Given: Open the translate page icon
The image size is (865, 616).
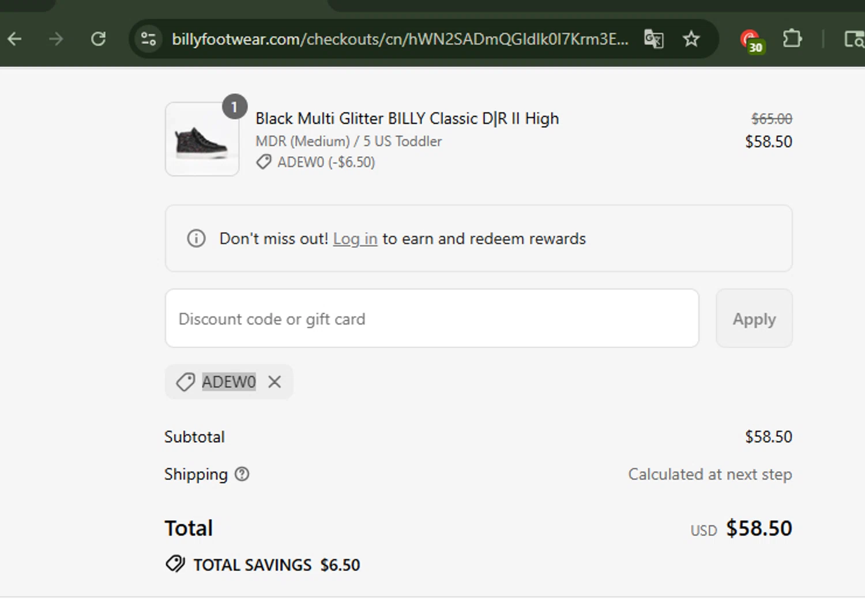Looking at the screenshot, I should [x=654, y=39].
